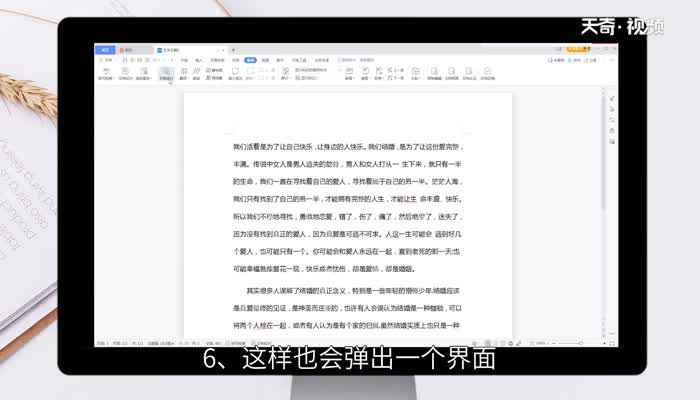Screen dimensions: 700x400
Task: Open the 文件 file menu
Action: tap(108, 60)
